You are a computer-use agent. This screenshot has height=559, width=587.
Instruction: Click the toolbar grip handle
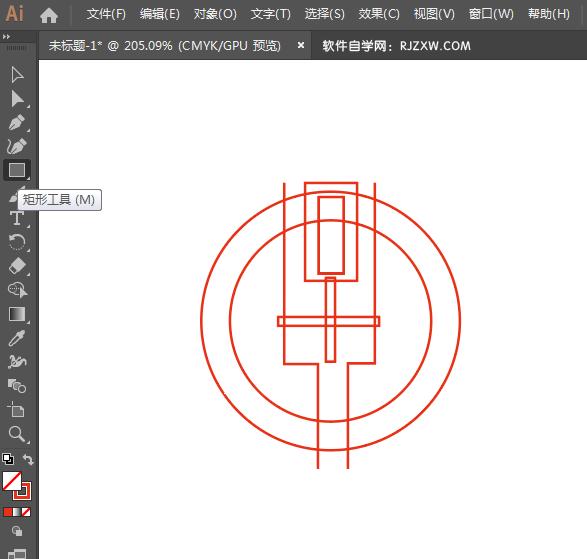click(x=16, y=48)
